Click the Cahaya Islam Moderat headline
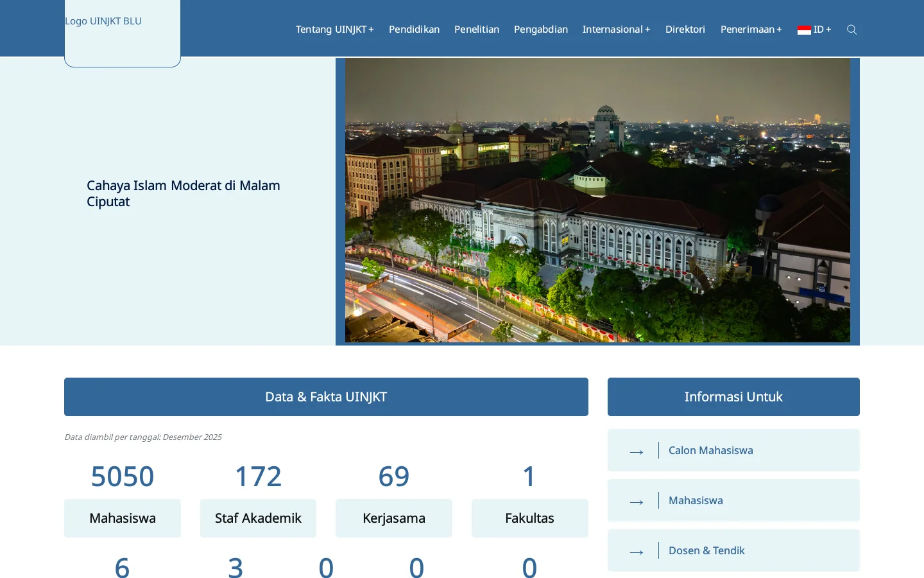 click(184, 193)
